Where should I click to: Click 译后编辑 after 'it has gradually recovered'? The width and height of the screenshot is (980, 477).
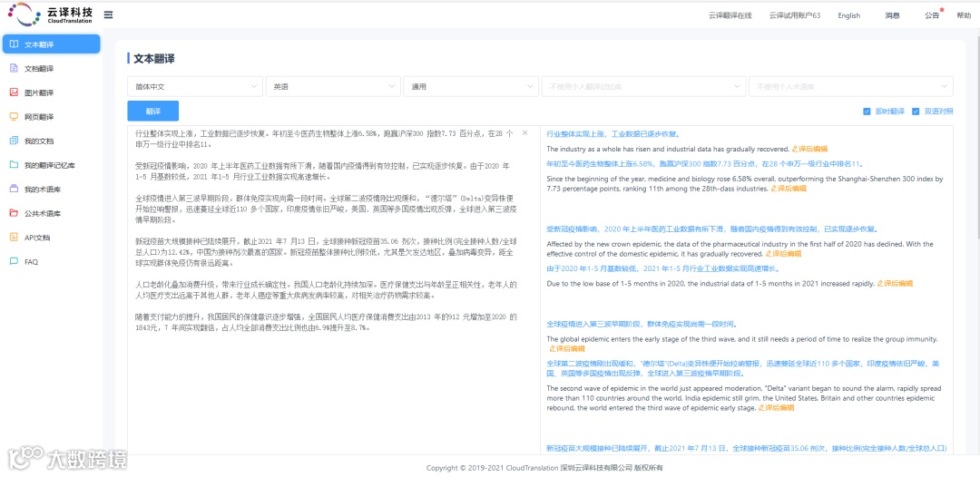783,254
